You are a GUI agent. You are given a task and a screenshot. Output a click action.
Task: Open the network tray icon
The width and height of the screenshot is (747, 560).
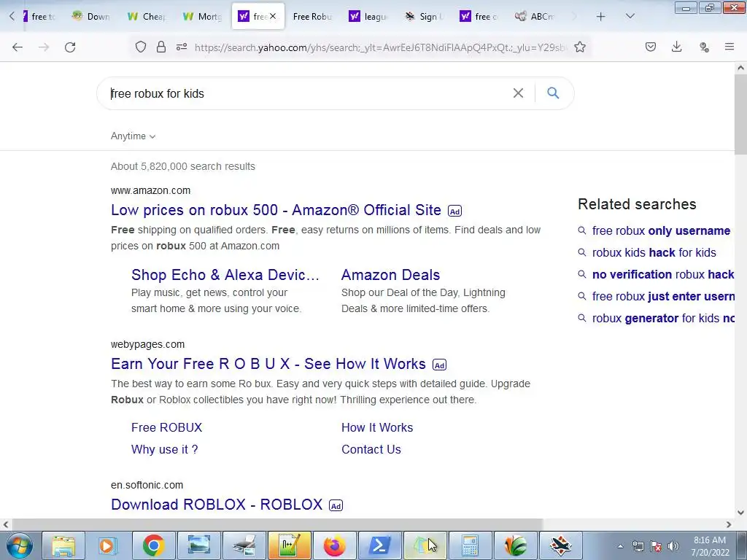pos(638,546)
